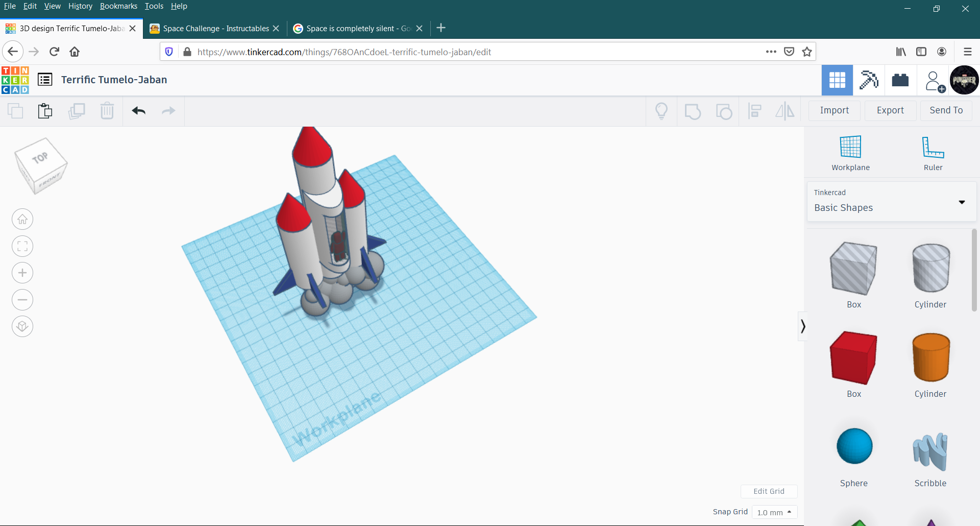Toggle the library sidebar in Firefox
The height and width of the screenshot is (526, 980).
pyautogui.click(x=900, y=52)
